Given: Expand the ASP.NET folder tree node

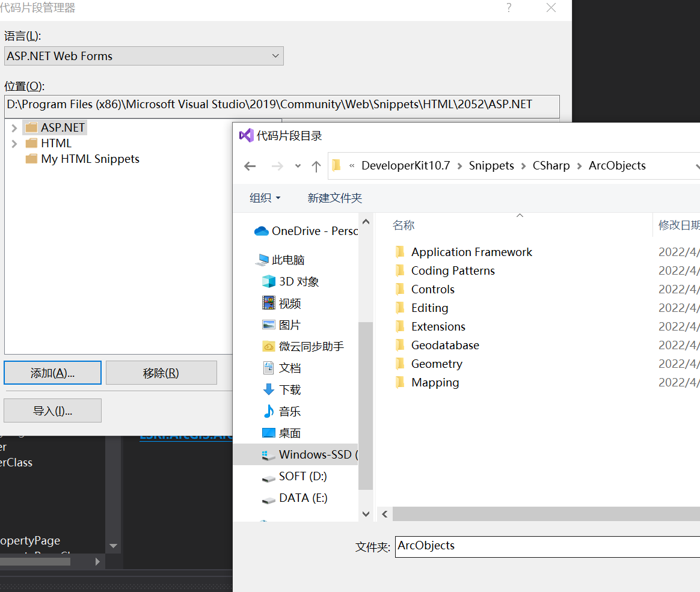Looking at the screenshot, I should coord(14,128).
